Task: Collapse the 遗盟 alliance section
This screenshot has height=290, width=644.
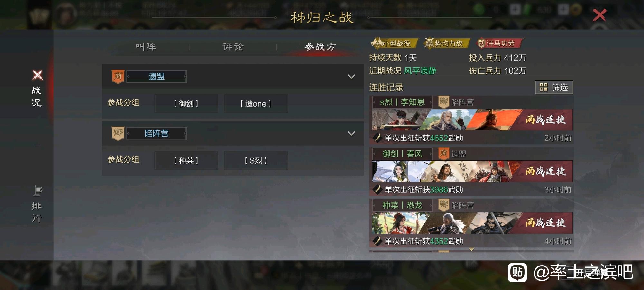Action: click(351, 77)
